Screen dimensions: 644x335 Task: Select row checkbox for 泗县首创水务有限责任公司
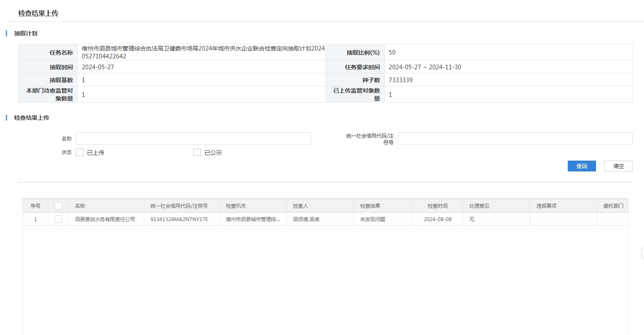click(x=58, y=219)
